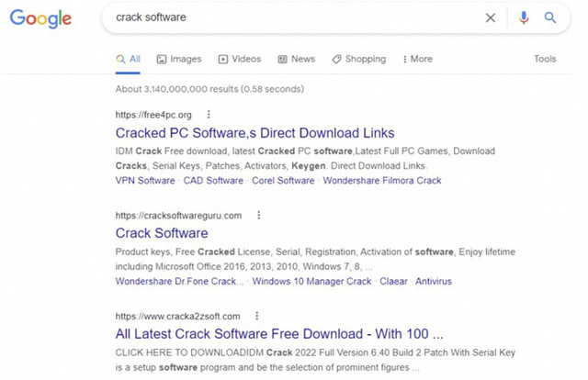Open the News results tab
Viewport: 588px width, 380px height.
pos(295,59)
